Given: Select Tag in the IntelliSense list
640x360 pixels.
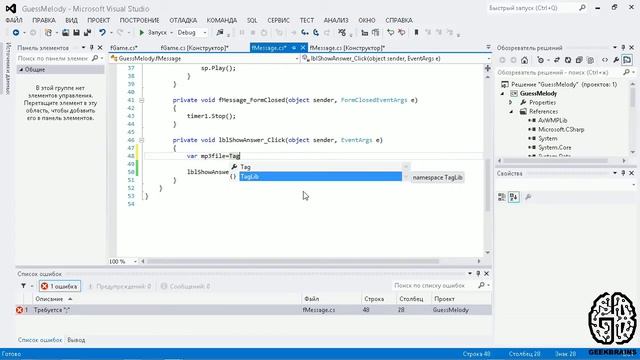Looking at the screenshot, I should coord(320,167).
